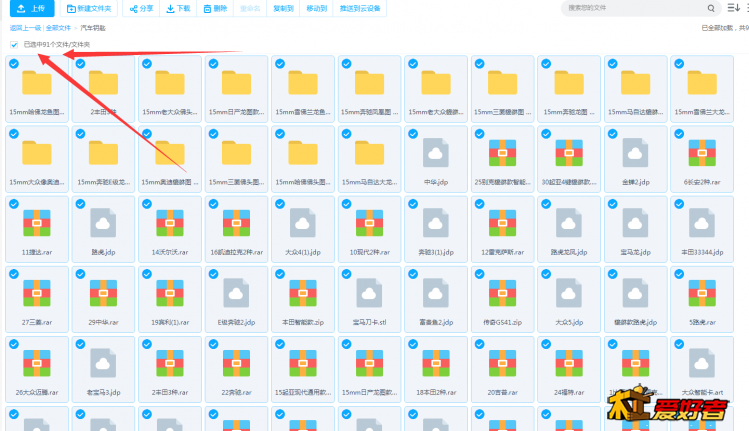Select the 中华.jdp cloud file icon
The height and width of the screenshot is (431, 749).
[x=436, y=153]
